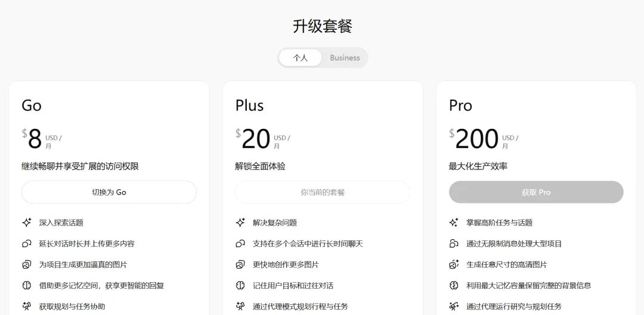Click the Pro plan title
This screenshot has height=315, width=644.
tap(460, 106)
